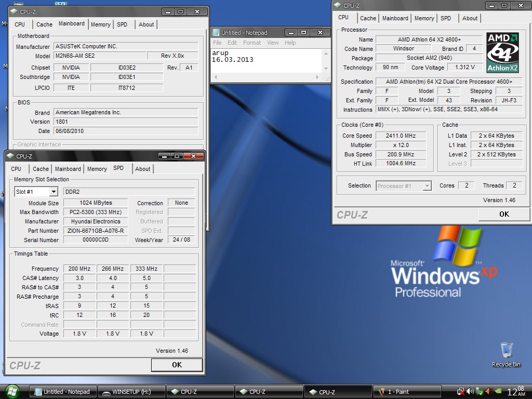Open the Slot #1 dropdown
The height and width of the screenshot is (399, 532).
point(54,192)
